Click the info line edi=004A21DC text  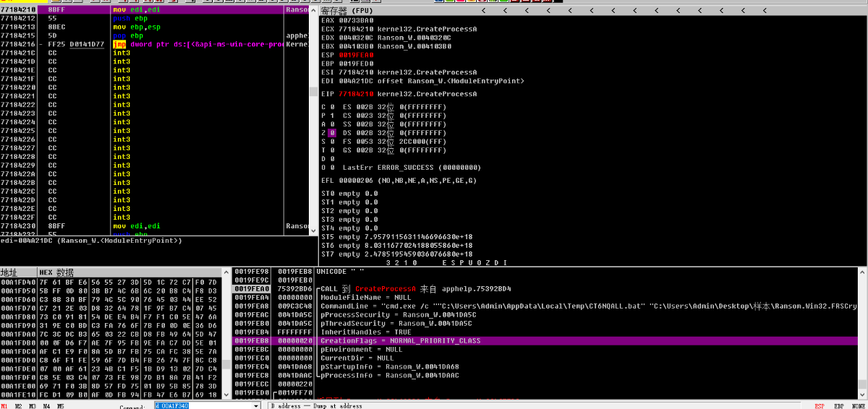pyautogui.click(x=90, y=241)
